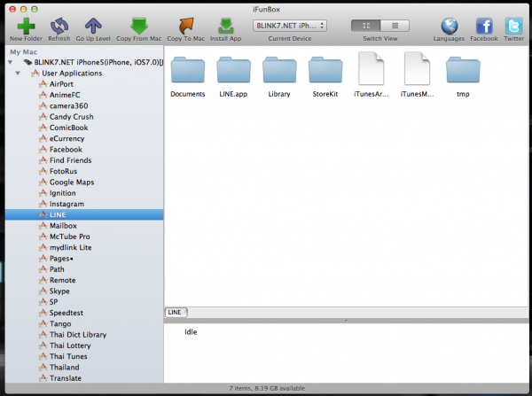The image size is (532, 396).
Task: Select Candy Crush in sidebar
Action: coord(84,117)
